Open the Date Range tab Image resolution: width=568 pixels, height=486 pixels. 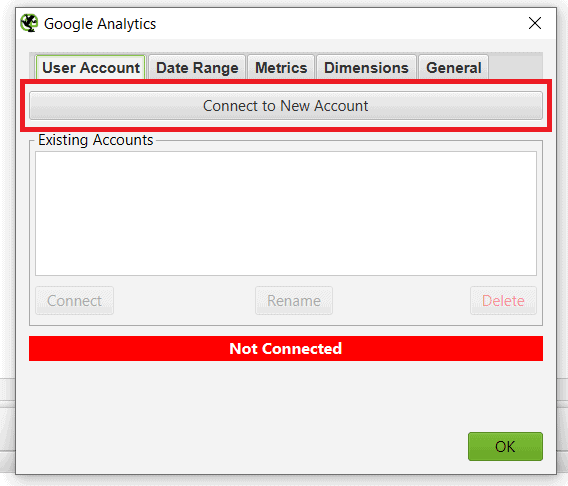coord(197,67)
